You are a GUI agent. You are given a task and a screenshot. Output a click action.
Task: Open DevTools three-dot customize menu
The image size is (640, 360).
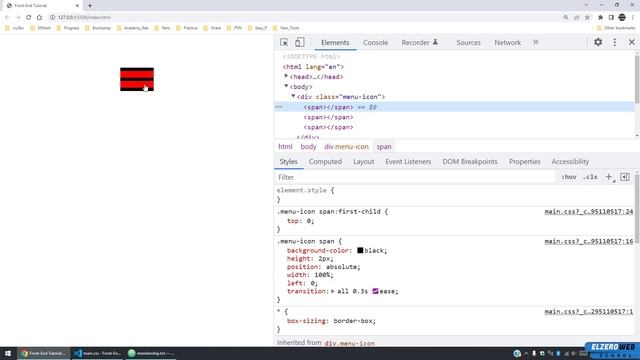click(615, 42)
